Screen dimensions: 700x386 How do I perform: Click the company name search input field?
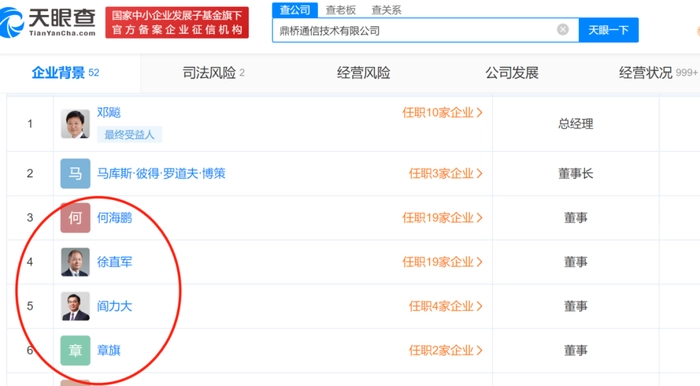415,30
